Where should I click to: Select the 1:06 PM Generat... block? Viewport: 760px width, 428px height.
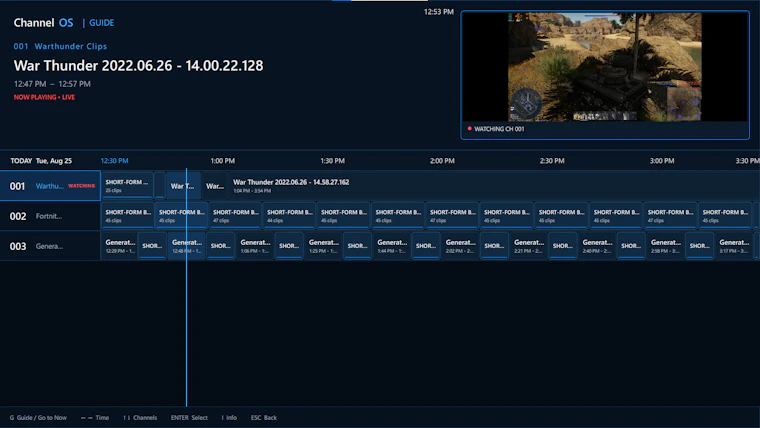pos(255,246)
